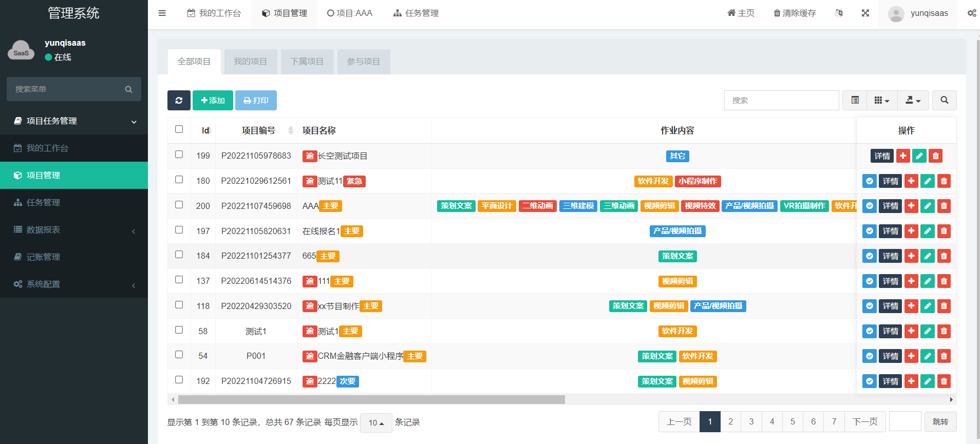Open the settings gears in top-right corner
980x444 pixels.
[x=972, y=13]
